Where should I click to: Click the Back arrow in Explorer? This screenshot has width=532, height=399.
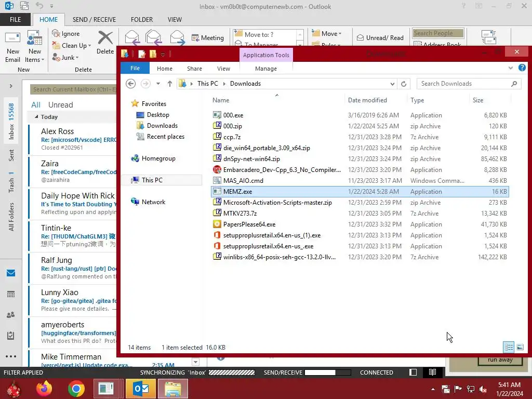[130, 84]
